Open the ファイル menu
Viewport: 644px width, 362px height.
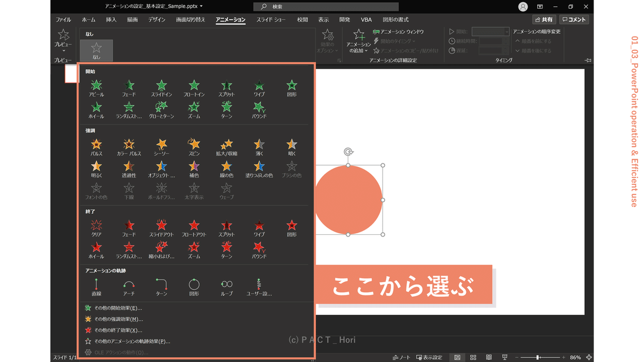pyautogui.click(x=63, y=20)
